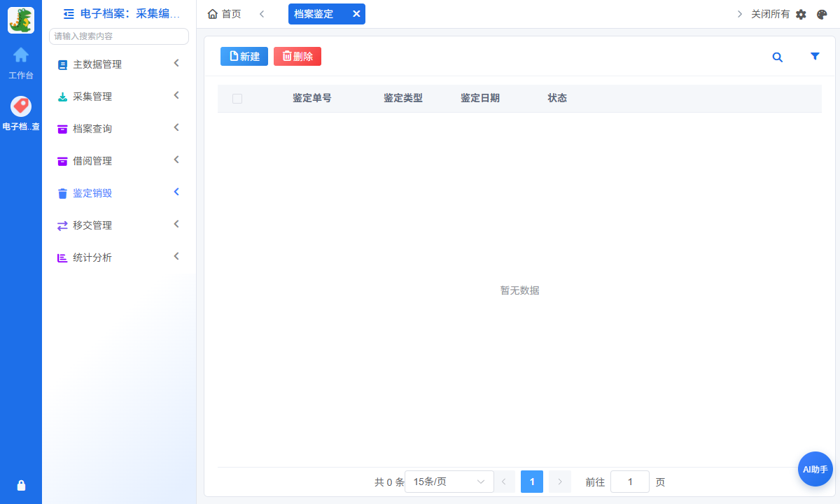
Task: Expand the 借阅管理 chevron
Action: [176, 160]
